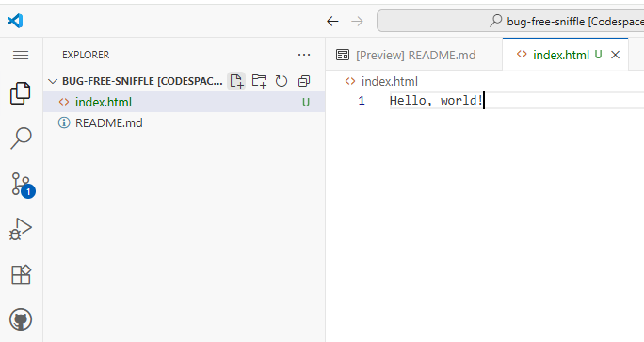The image size is (644, 342).
Task: Open the Search view in the activity bar
Action: click(x=21, y=138)
